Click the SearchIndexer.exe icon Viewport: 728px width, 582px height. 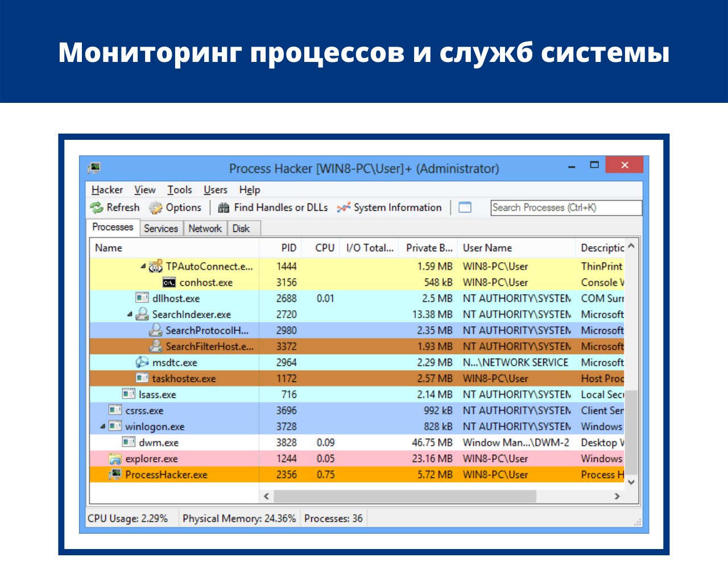tap(142, 314)
